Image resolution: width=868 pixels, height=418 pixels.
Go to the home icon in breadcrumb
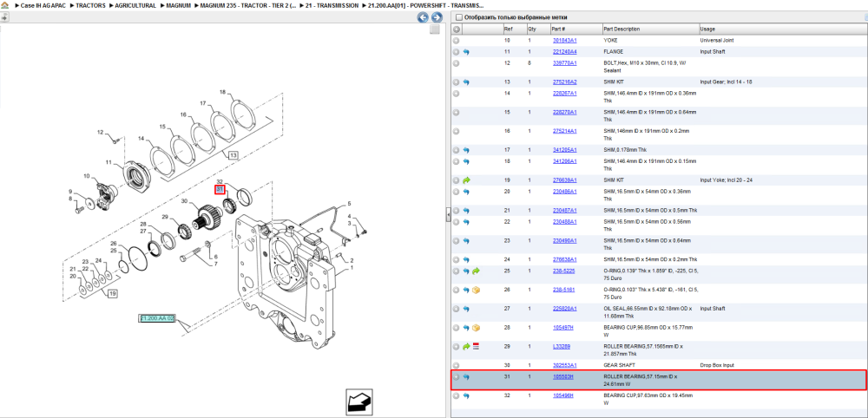(4, 5)
